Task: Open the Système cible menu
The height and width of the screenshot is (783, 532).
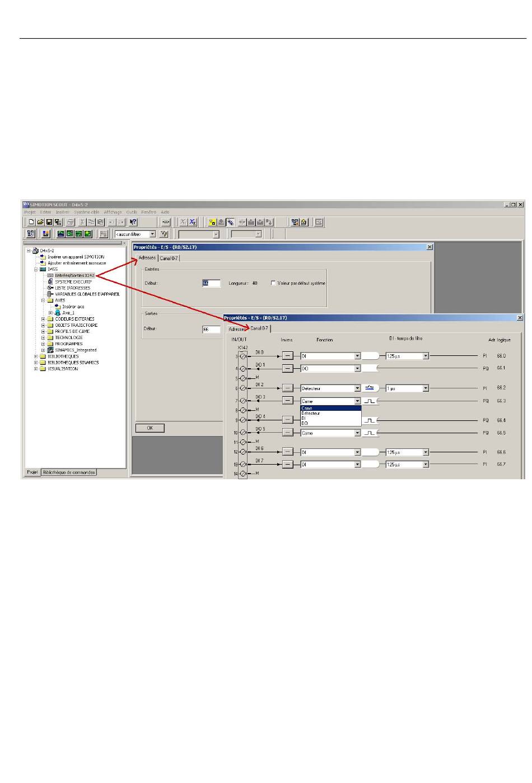Action: [x=87, y=212]
